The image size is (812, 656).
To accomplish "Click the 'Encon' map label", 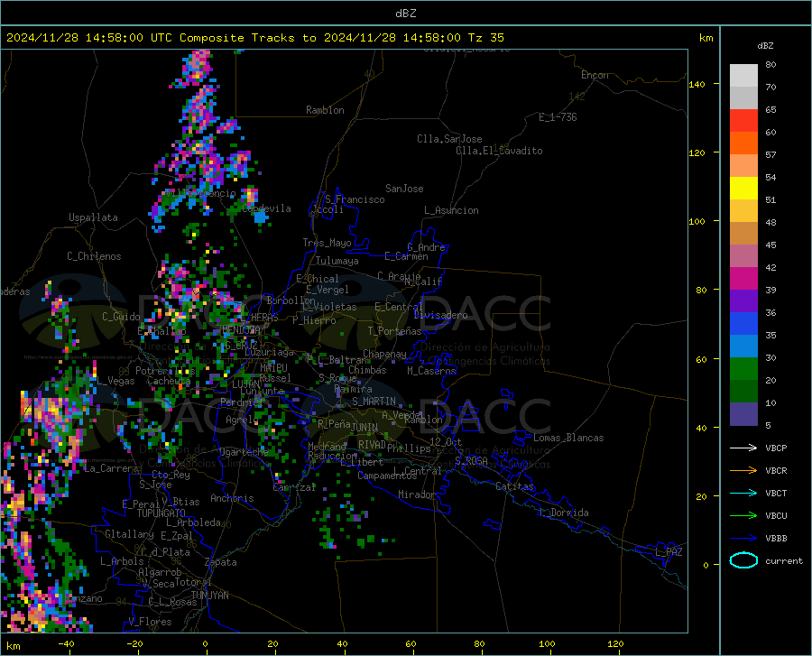I will tap(595, 75).
